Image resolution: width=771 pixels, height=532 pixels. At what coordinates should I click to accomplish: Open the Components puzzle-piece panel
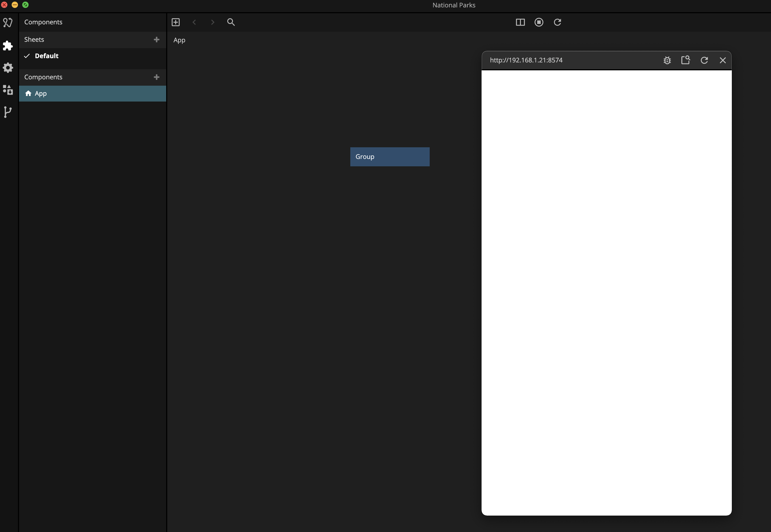click(x=8, y=46)
